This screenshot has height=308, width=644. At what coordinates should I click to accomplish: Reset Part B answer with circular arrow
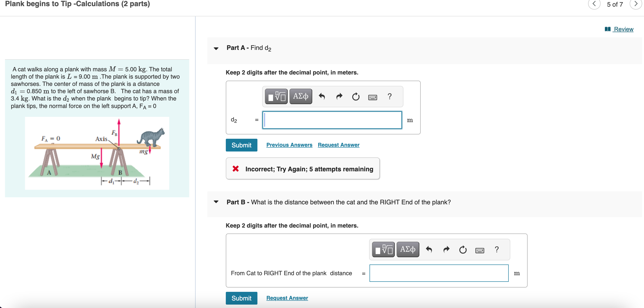tap(463, 249)
